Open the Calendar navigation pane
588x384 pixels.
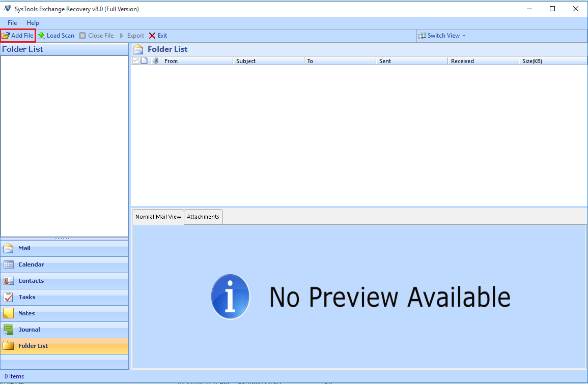click(x=31, y=264)
